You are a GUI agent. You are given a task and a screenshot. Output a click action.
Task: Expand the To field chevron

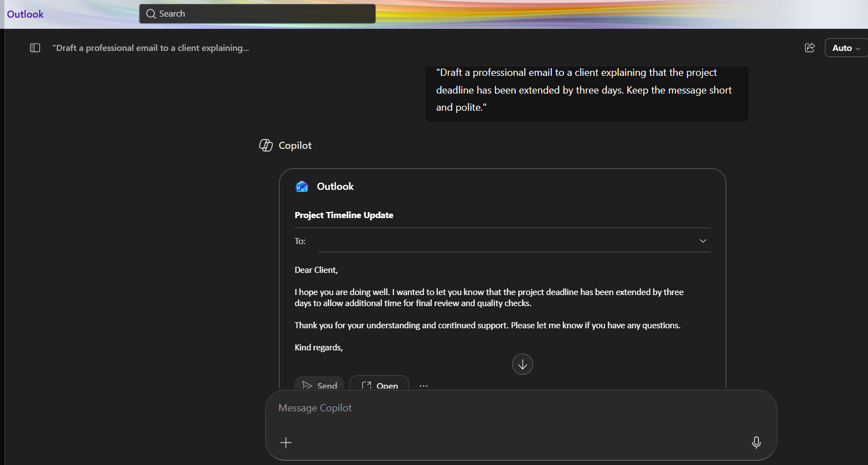coord(703,241)
